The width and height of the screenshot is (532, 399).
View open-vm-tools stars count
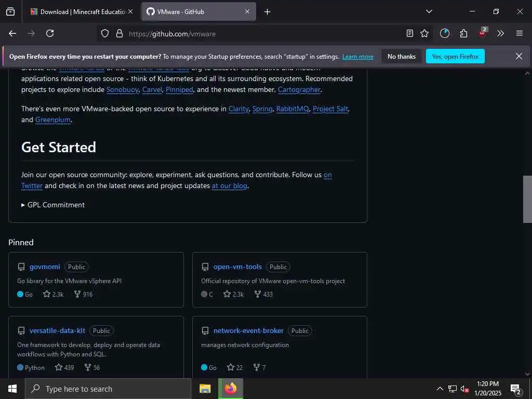pyautogui.click(x=233, y=294)
